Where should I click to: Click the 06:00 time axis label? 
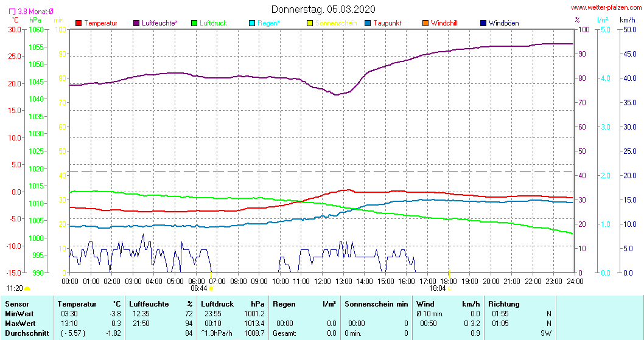[196, 282]
